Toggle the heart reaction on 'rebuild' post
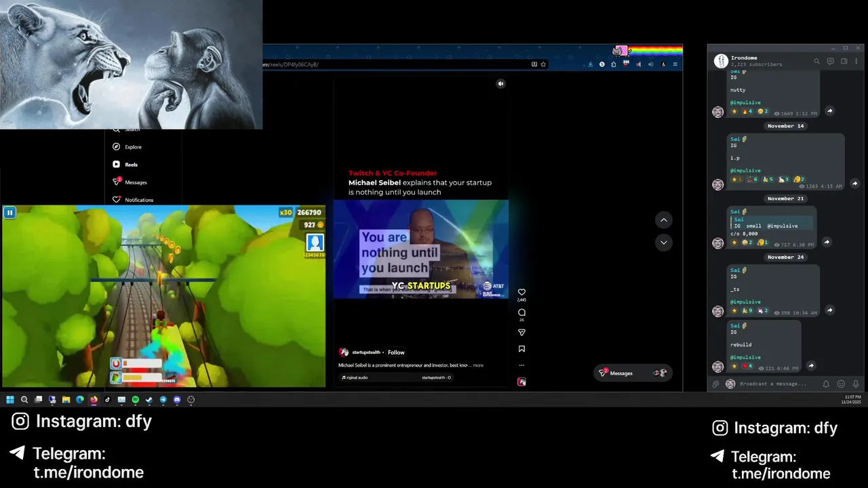This screenshot has width=868, height=488. click(x=747, y=366)
